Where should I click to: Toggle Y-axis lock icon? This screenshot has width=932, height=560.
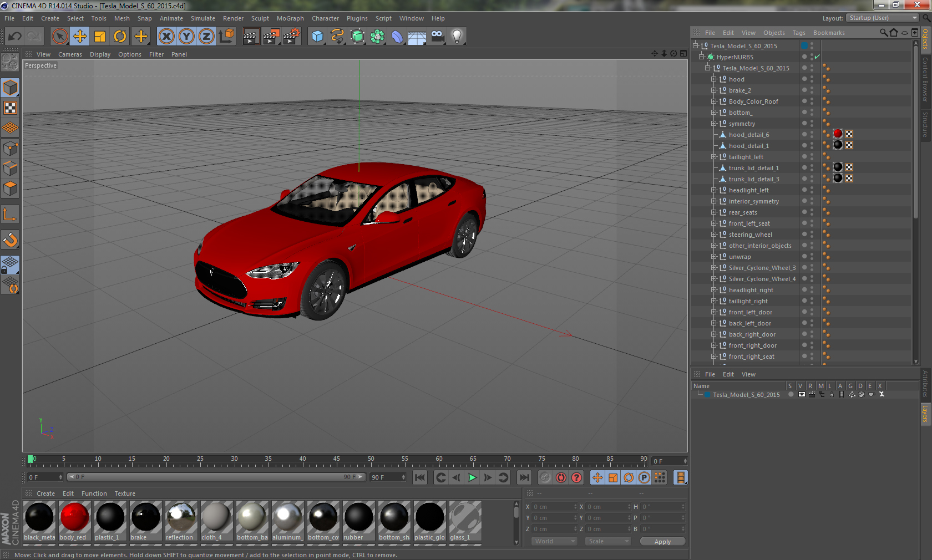click(186, 37)
